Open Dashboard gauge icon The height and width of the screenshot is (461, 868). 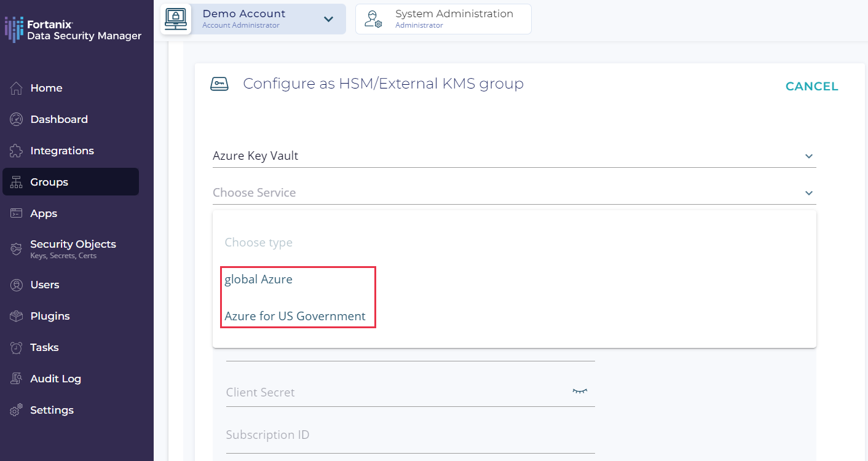tap(17, 119)
